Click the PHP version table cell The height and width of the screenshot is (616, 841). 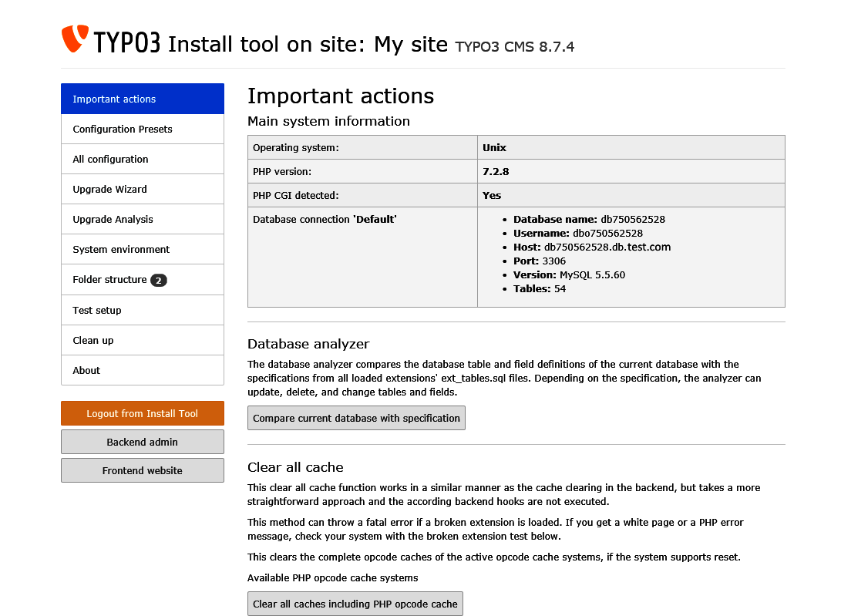tap(362, 171)
